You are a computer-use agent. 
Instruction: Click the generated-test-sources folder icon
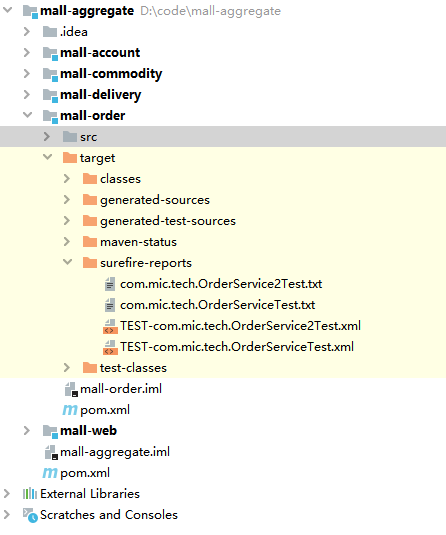(90, 220)
